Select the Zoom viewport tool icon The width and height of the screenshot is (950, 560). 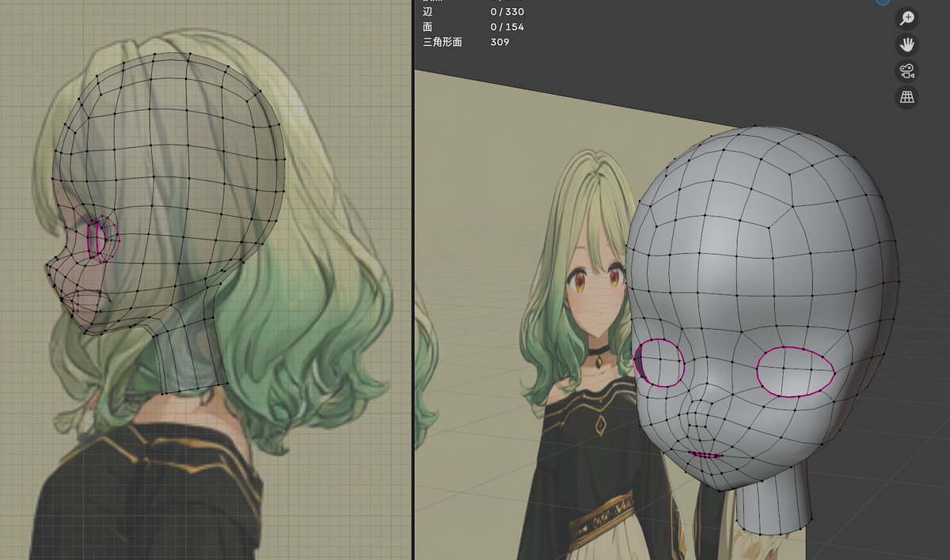pos(906,18)
